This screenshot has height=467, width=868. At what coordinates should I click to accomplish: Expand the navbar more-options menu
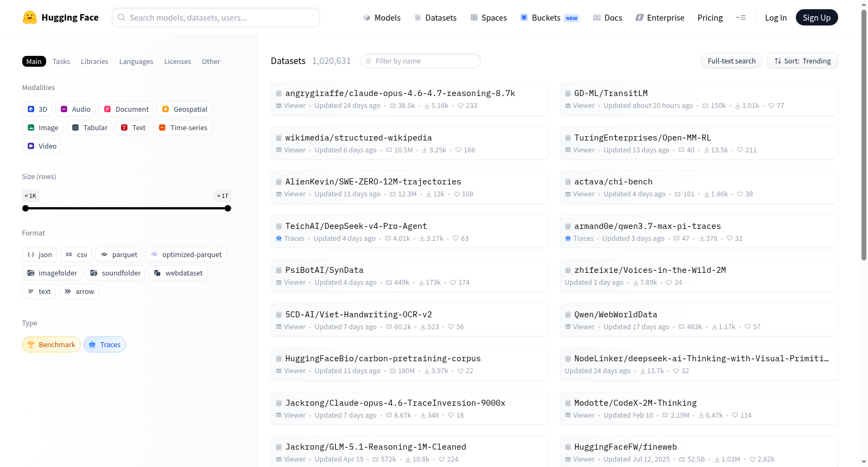741,17
